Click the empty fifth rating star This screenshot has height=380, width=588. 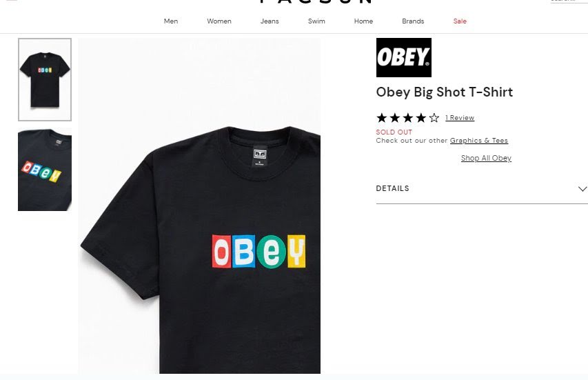coord(434,118)
